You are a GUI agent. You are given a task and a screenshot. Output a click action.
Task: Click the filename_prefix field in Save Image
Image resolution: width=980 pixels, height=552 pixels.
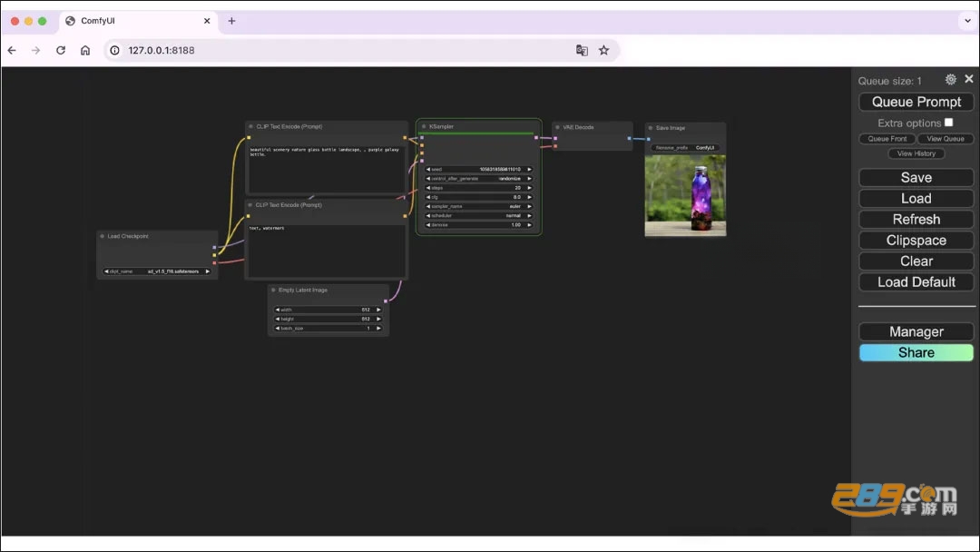tap(686, 148)
